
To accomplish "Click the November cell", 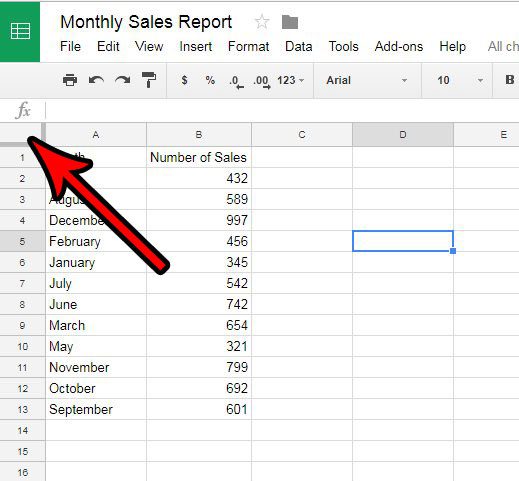I will pos(96,367).
